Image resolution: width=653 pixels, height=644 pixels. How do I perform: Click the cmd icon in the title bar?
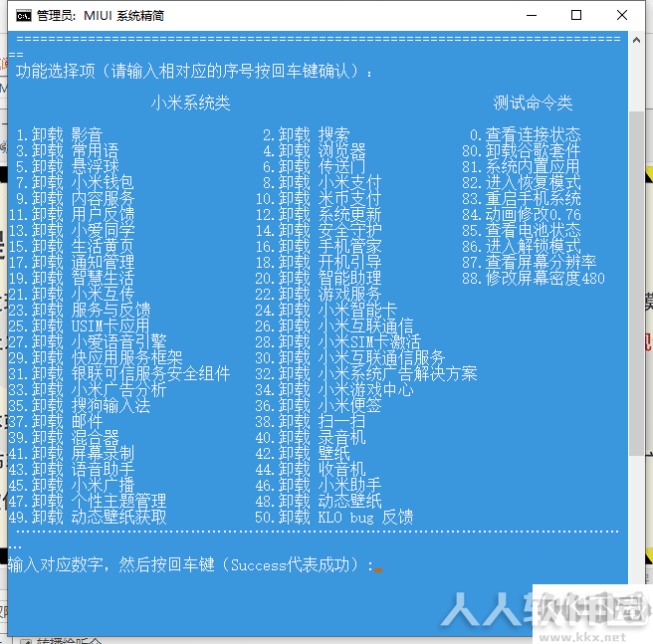click(23, 16)
